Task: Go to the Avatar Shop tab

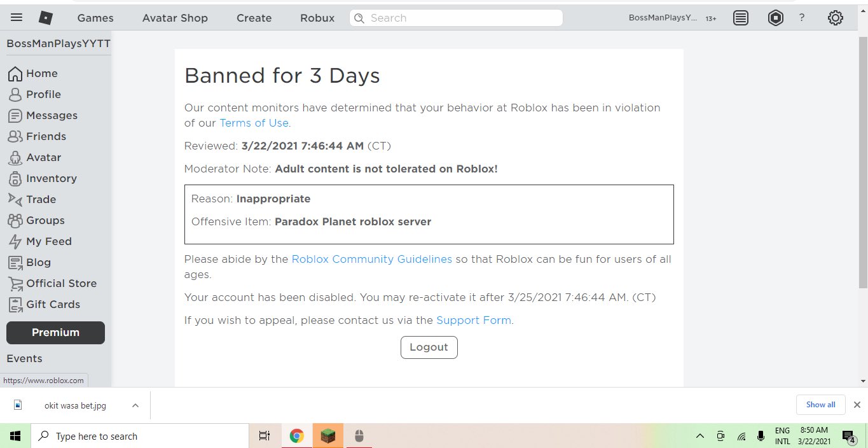Action: (x=175, y=18)
